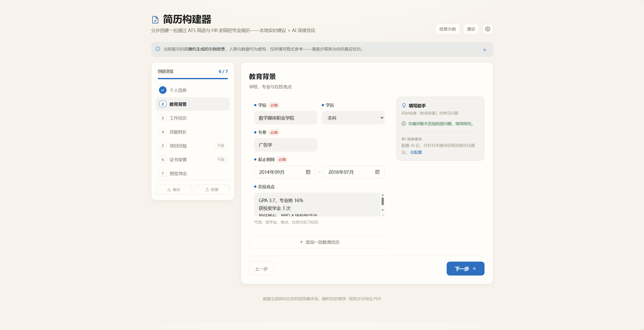
Task: Add another entry with 添加一段教育经历
Action: coord(319,242)
